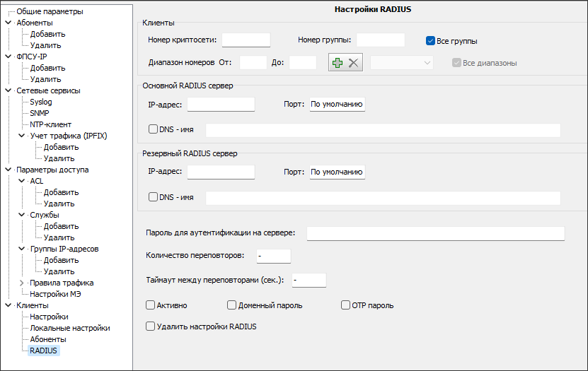
Task: Toggle the 'OTP пароль' checkbox
Action: click(346, 305)
